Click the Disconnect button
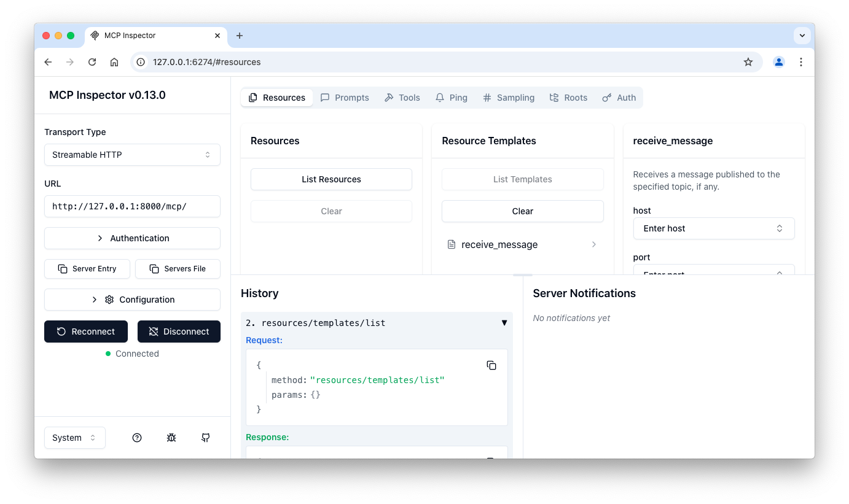Image resolution: width=849 pixels, height=504 pixels. point(179,331)
